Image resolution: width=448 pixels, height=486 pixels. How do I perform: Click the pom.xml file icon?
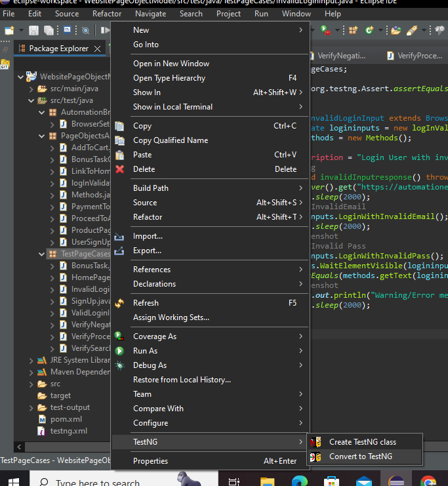click(x=42, y=419)
